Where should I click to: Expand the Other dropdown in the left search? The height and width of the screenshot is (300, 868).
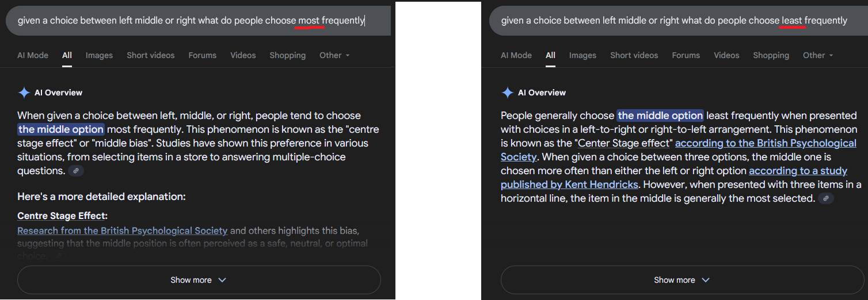(x=334, y=55)
